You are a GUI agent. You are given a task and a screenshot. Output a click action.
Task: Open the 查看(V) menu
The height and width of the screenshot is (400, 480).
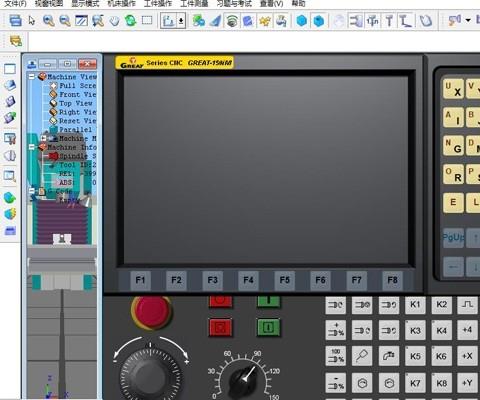[x=272, y=4]
